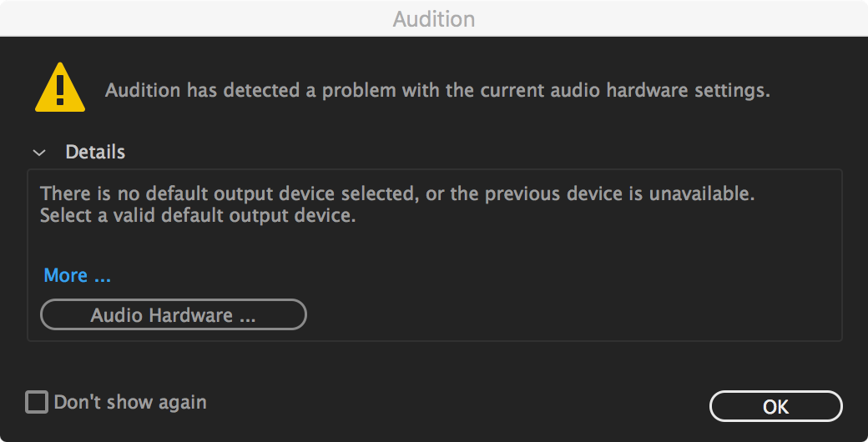Image resolution: width=868 pixels, height=442 pixels.
Task: Click the "Don't show again" label text
Action: coord(130,403)
